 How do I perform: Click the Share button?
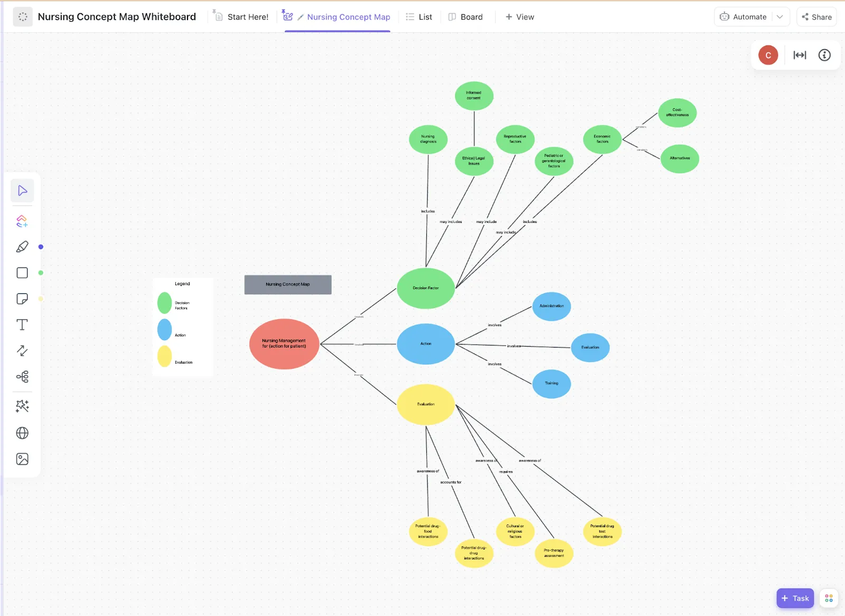[x=816, y=17]
